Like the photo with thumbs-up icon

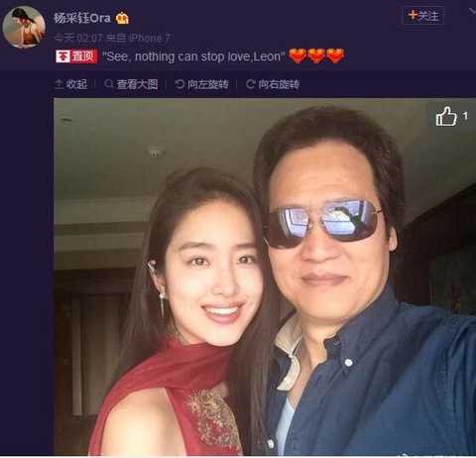coord(446,116)
